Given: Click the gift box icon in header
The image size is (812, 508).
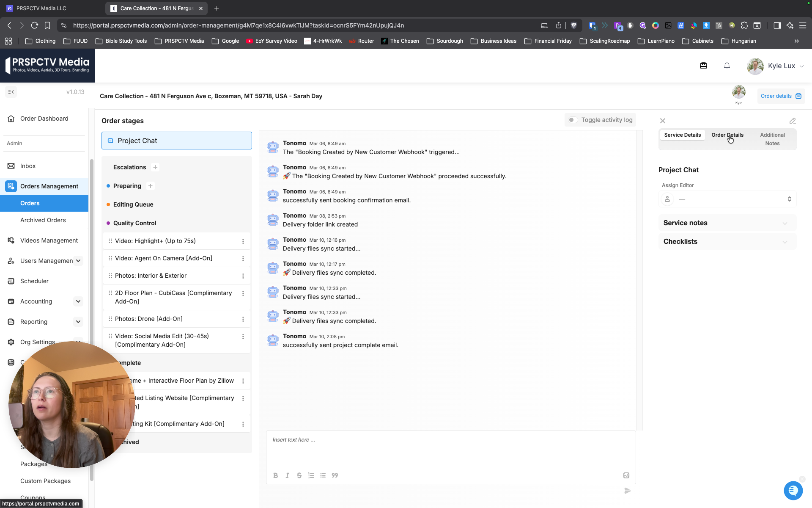Looking at the screenshot, I should point(703,65).
